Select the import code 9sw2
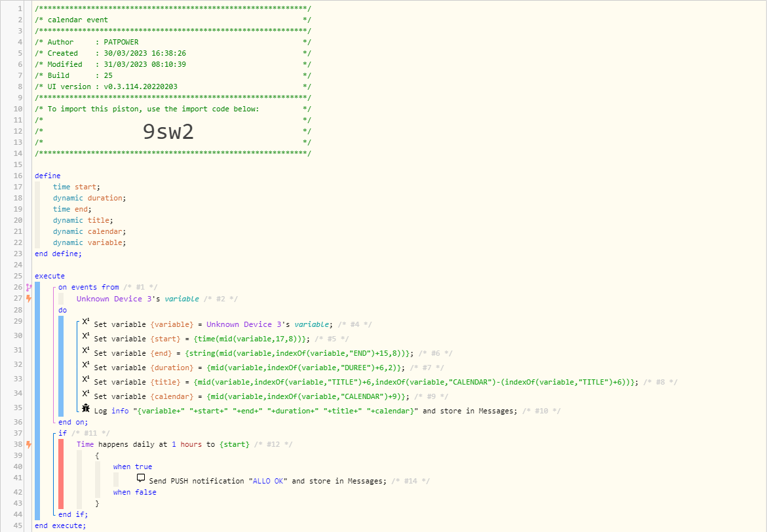772x532 pixels. [x=168, y=131]
